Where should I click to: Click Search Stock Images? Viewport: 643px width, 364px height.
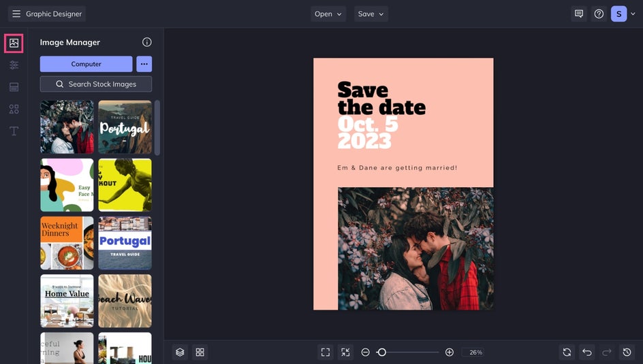pos(96,84)
